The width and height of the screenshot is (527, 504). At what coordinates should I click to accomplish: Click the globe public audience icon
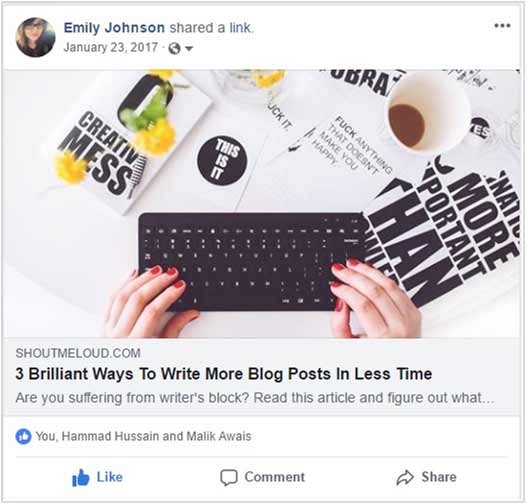[174, 48]
